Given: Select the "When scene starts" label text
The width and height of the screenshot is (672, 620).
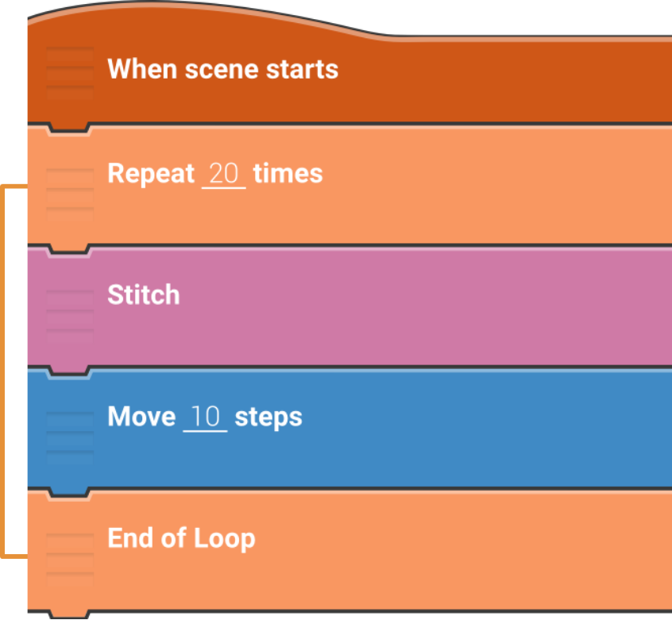Looking at the screenshot, I should pyautogui.click(x=222, y=69).
